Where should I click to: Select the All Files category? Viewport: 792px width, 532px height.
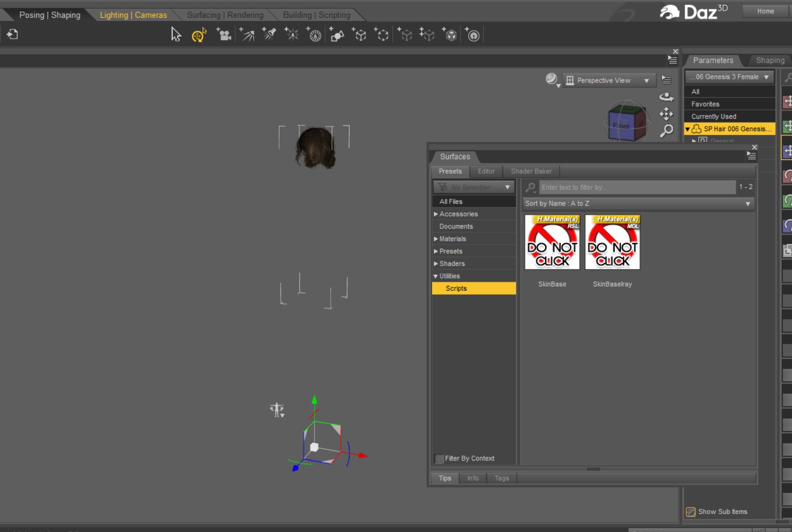(474, 201)
